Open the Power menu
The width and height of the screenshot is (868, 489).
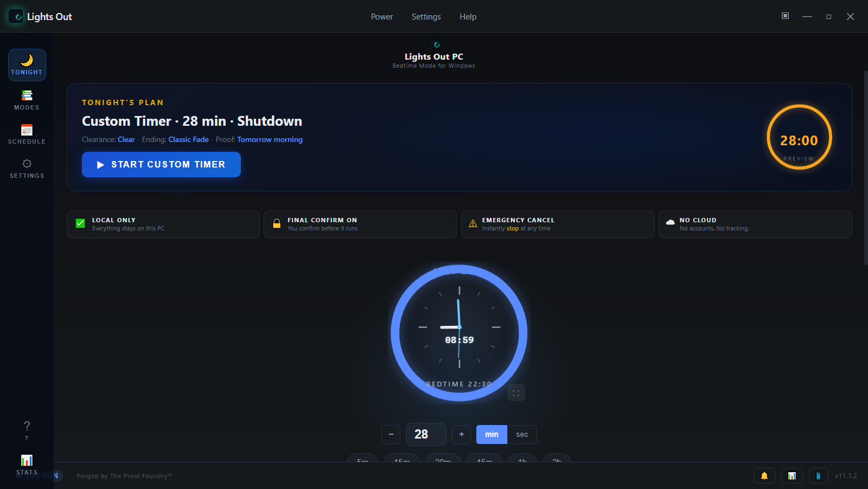click(x=382, y=17)
